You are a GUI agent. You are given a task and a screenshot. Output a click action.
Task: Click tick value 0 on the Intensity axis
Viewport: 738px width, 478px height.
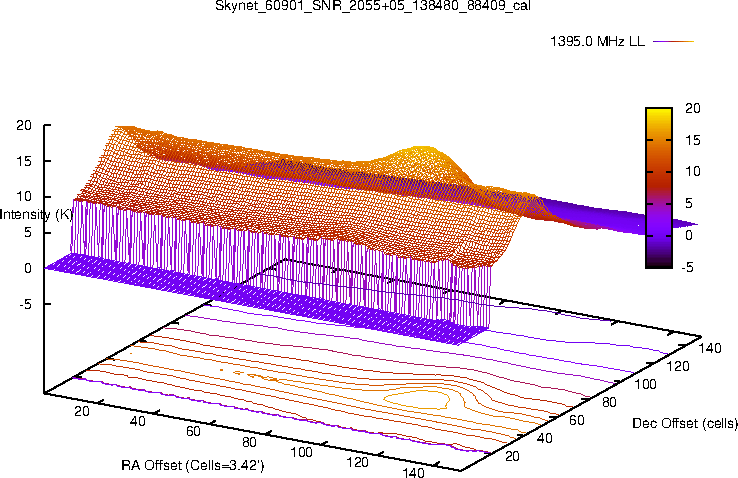coord(28,269)
